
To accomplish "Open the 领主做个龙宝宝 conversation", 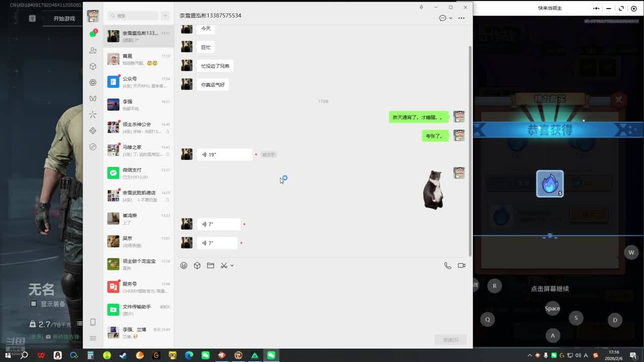I will [x=138, y=264].
